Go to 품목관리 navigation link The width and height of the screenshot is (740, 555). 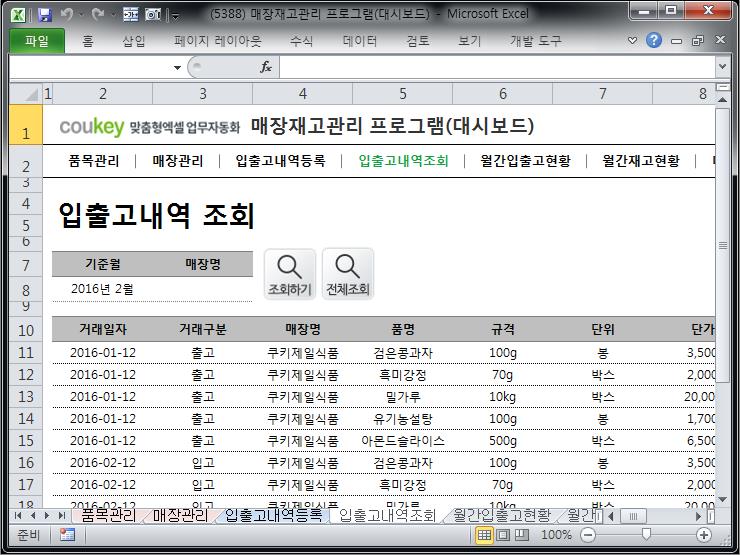click(x=94, y=161)
